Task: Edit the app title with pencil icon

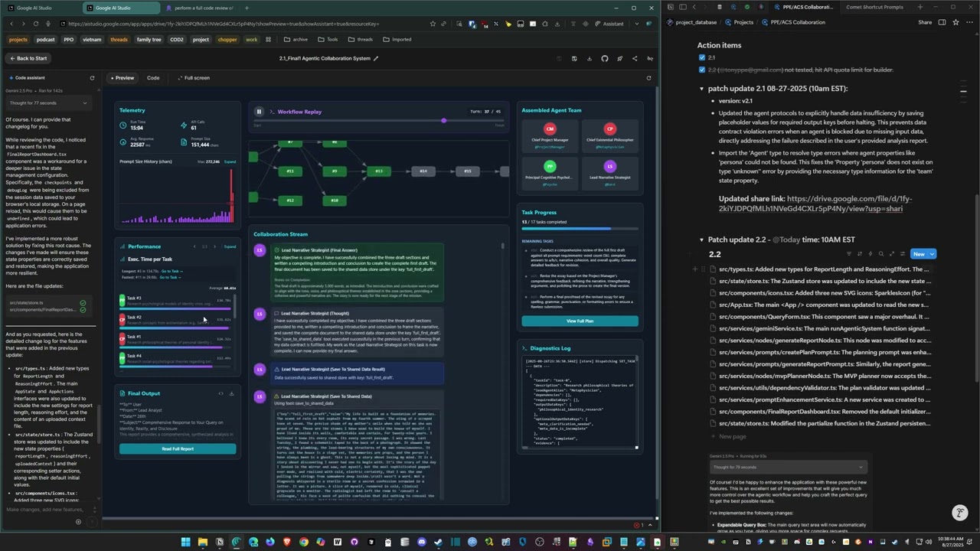Action: click(376, 58)
